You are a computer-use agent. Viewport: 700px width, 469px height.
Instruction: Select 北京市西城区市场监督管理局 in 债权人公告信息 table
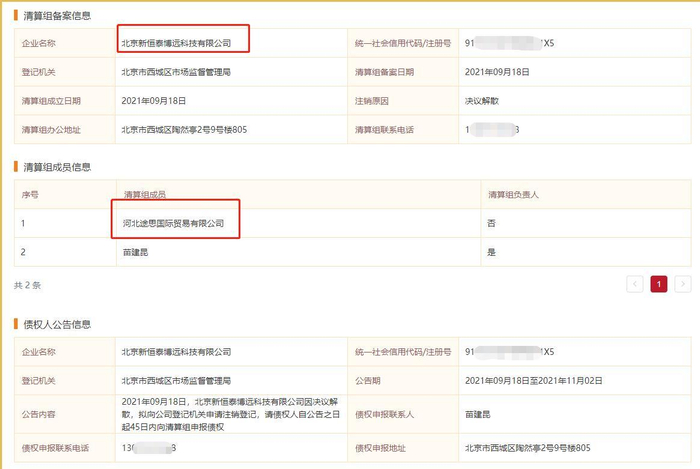click(x=176, y=381)
